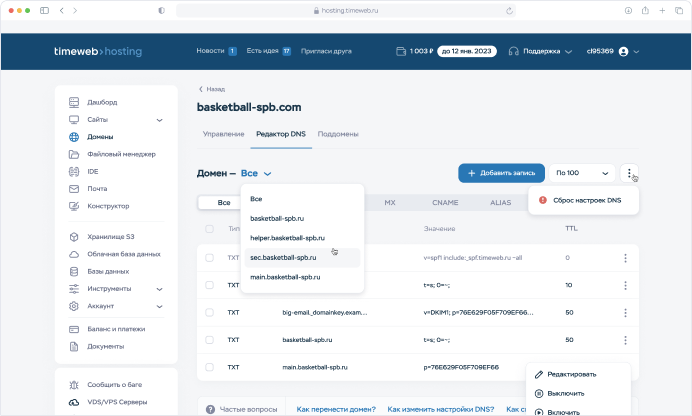Image resolution: width=692 pixels, height=416 pixels.
Task: Open 'Как изменить настройки DNS?' link
Action: 440,409
